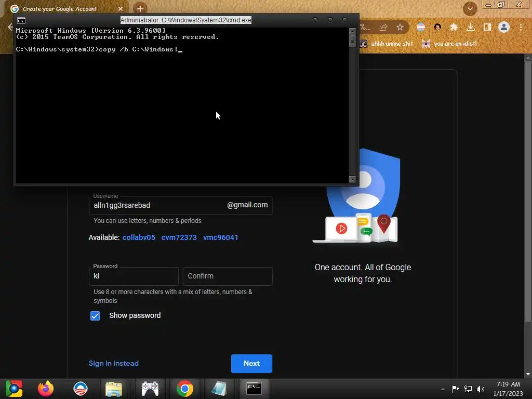Click 'One account. All of Google' text
Screen dimensions: 532x399
click(363, 268)
